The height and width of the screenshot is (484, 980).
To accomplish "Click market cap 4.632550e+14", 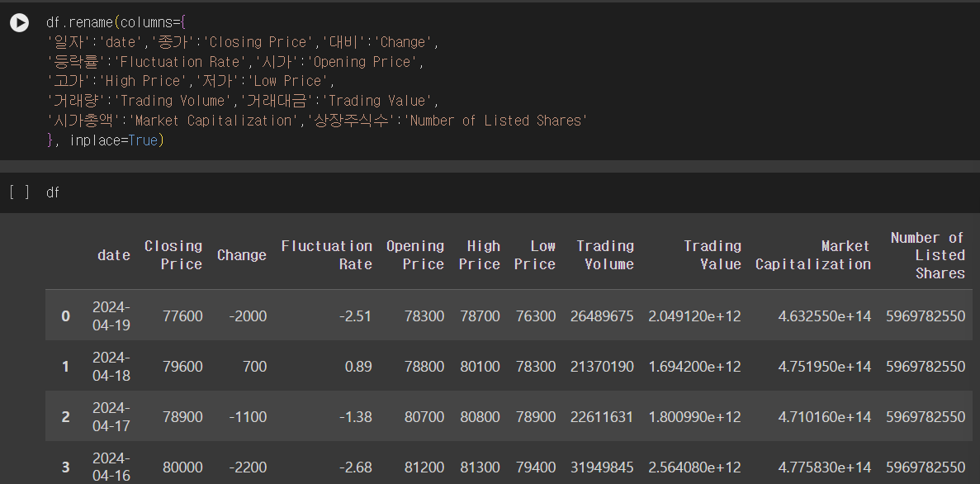I will point(825,316).
